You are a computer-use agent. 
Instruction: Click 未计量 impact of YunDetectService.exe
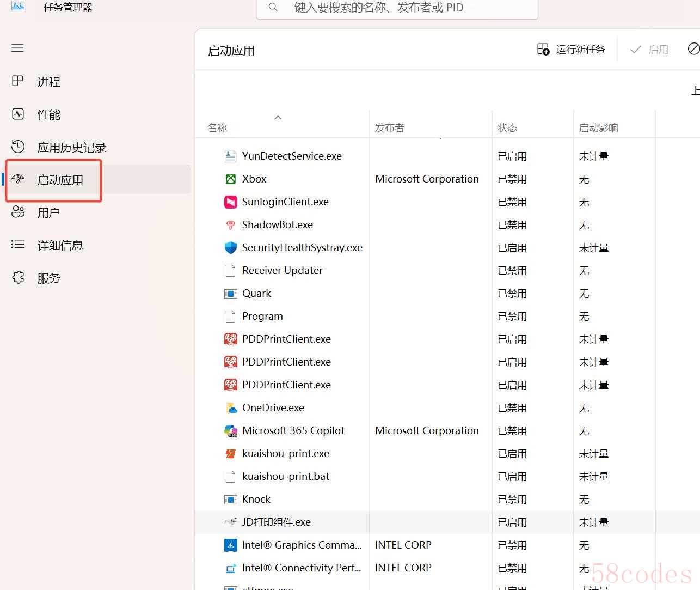pos(594,156)
